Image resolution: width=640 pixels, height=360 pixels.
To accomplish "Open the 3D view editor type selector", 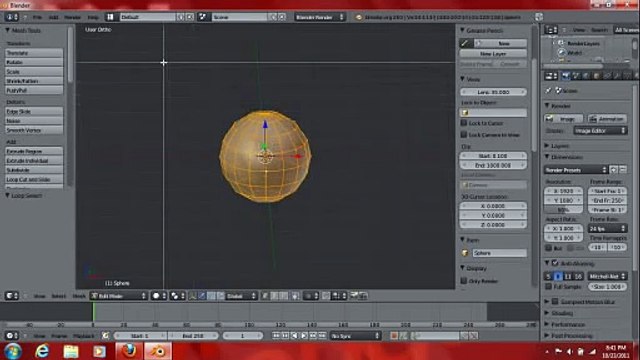I will coord(11,296).
